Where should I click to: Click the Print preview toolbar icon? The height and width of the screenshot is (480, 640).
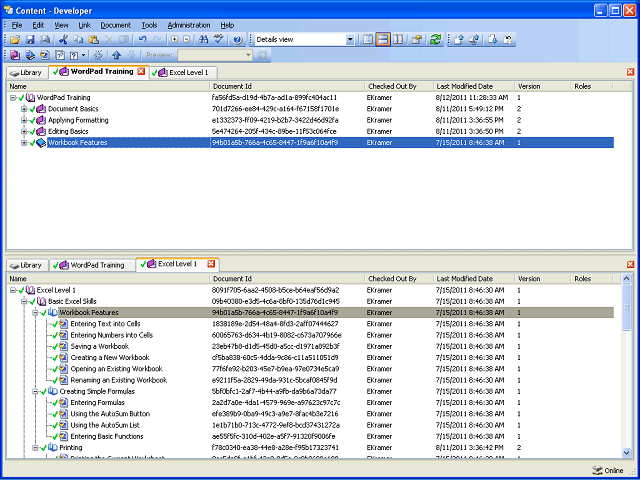point(45,40)
